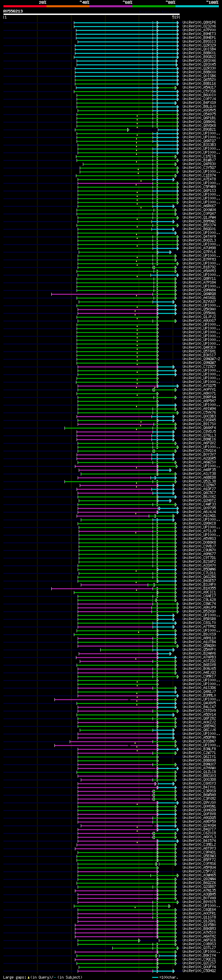
Task: Select hit label UniRef100_B1H355
Action: point(199,588)
